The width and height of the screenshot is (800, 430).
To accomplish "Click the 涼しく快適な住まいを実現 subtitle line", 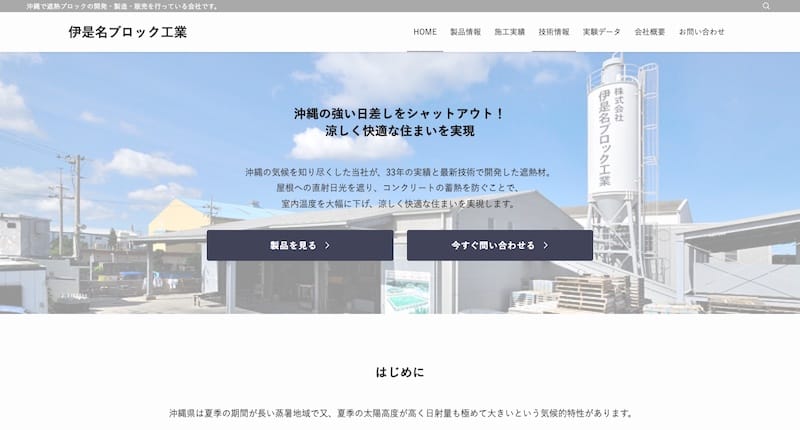I will pos(400,131).
